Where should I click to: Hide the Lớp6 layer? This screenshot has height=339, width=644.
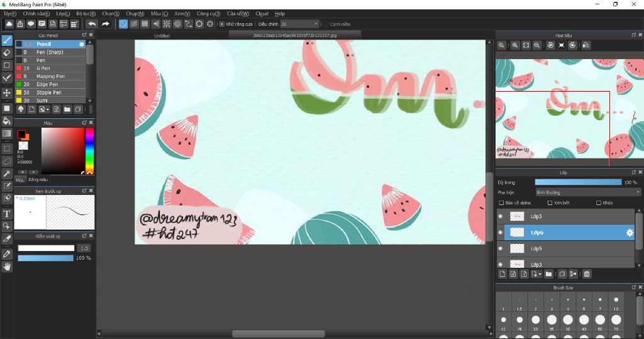pyautogui.click(x=500, y=233)
